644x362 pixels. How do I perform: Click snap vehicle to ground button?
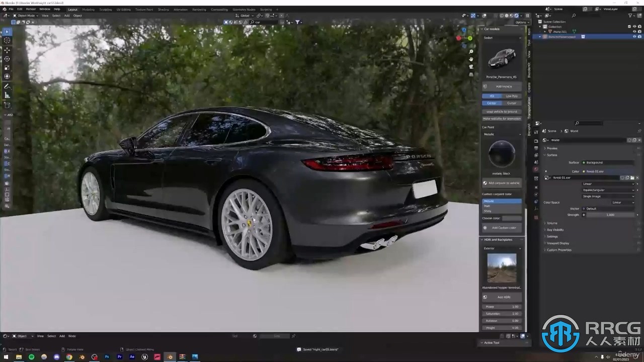click(x=502, y=112)
